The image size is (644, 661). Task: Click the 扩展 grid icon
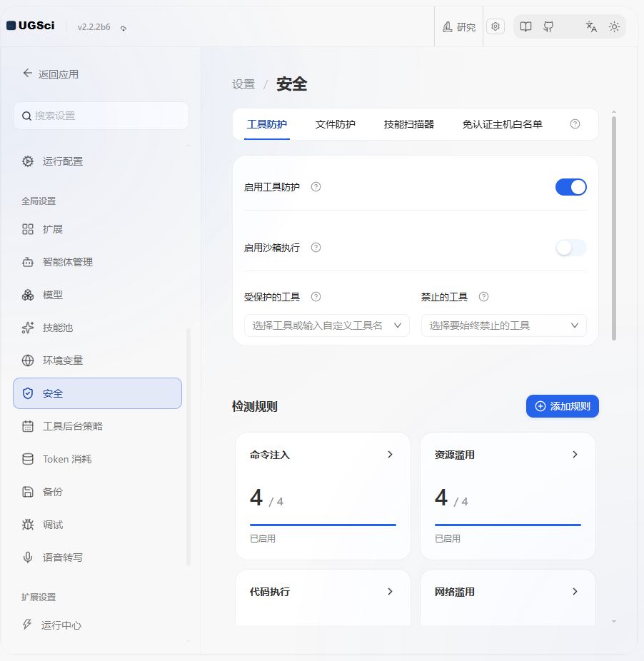click(28, 229)
